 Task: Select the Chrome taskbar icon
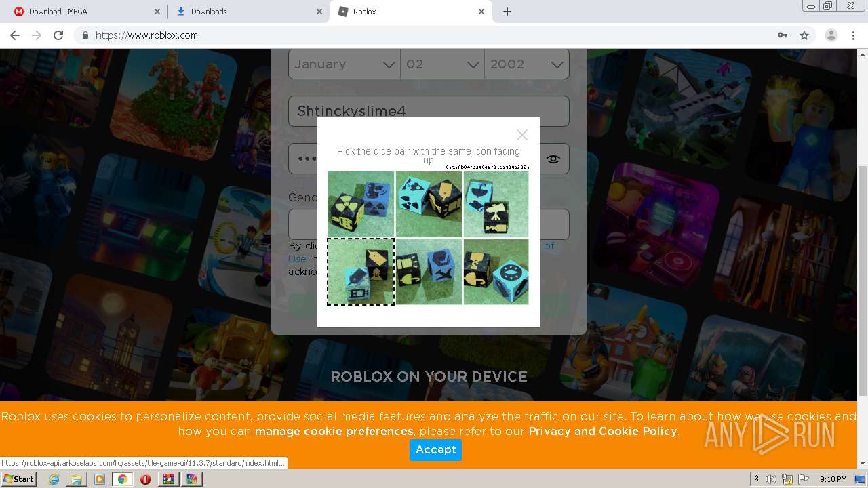point(122,479)
